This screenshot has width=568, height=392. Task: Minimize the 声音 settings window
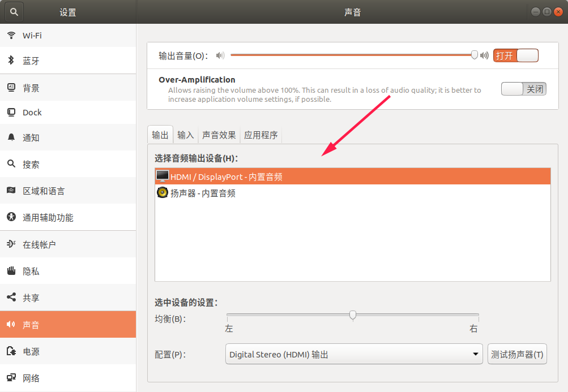536,12
